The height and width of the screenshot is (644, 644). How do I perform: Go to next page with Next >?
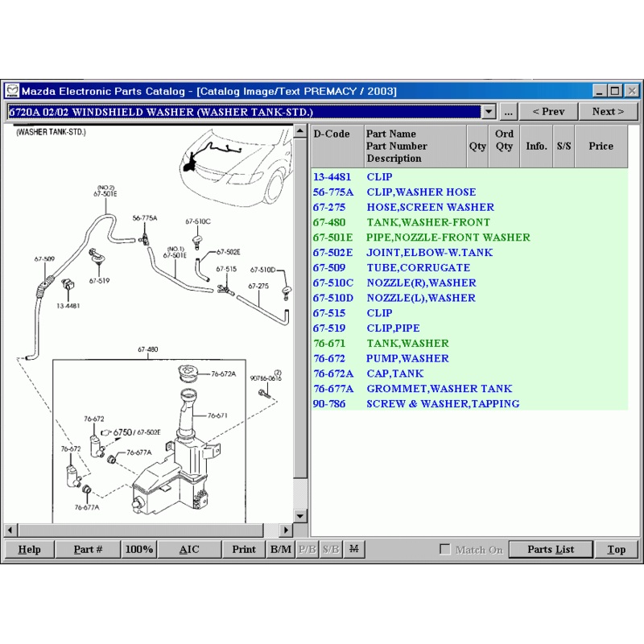click(608, 112)
